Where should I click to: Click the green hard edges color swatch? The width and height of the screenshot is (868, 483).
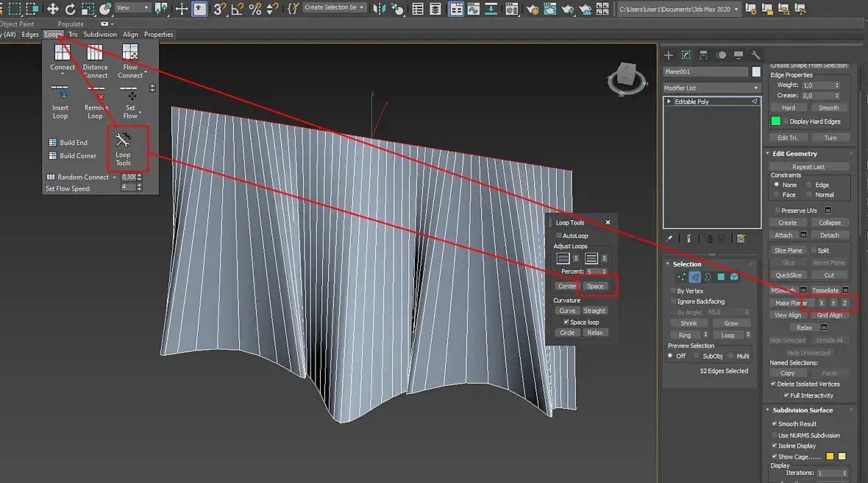775,121
